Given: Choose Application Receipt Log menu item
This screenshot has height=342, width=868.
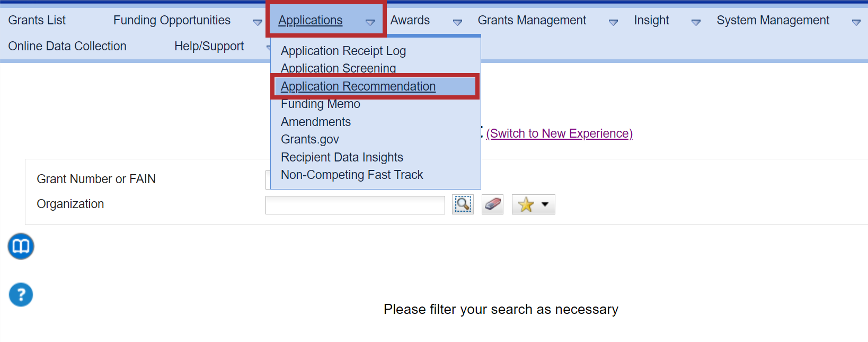Looking at the screenshot, I should (343, 51).
